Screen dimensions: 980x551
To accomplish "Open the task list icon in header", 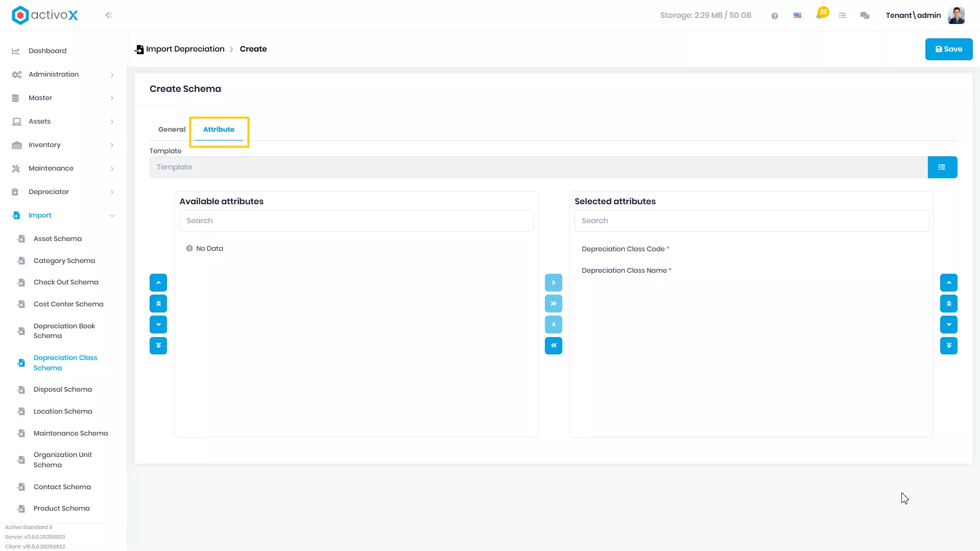I will coord(843,16).
